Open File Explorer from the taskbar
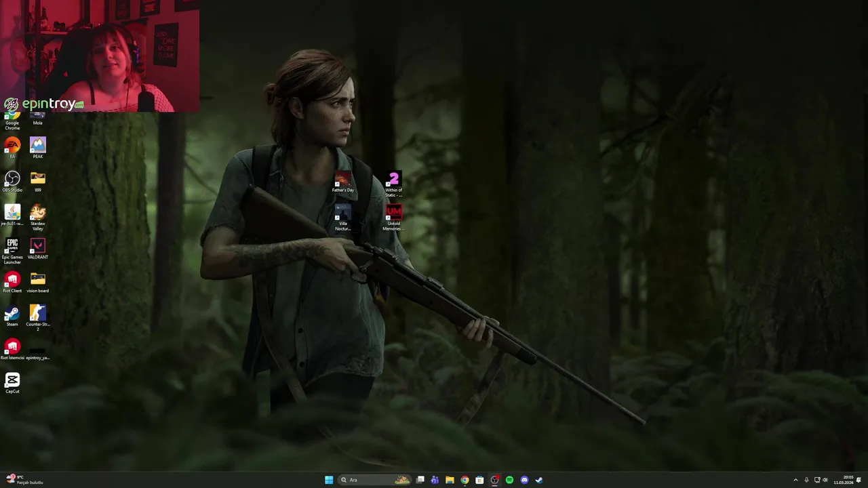868x488 pixels. click(450, 480)
